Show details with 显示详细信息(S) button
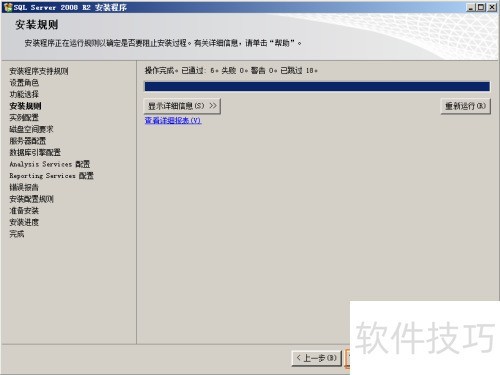The width and height of the screenshot is (500, 375). point(182,106)
